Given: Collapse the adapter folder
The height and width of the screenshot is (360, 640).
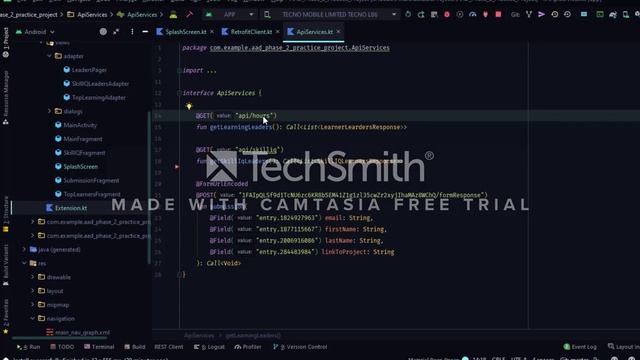Looking at the screenshot, I should pyautogui.click(x=49, y=56).
